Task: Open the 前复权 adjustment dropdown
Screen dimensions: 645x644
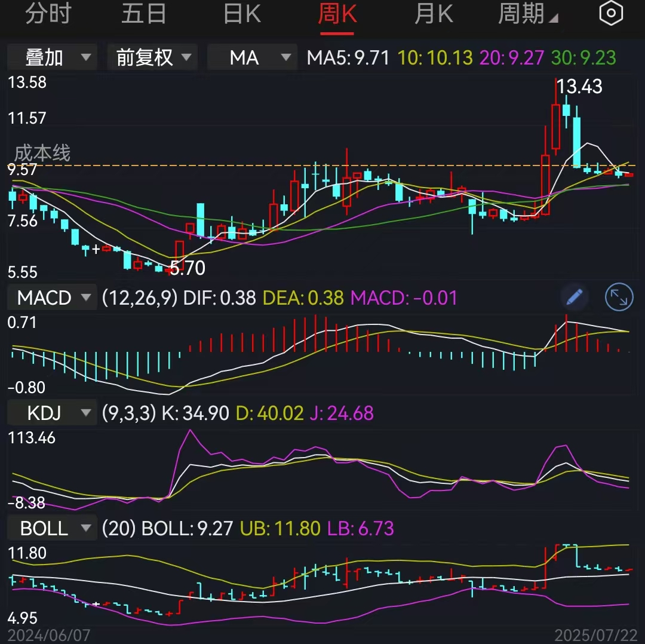Action: [152, 57]
